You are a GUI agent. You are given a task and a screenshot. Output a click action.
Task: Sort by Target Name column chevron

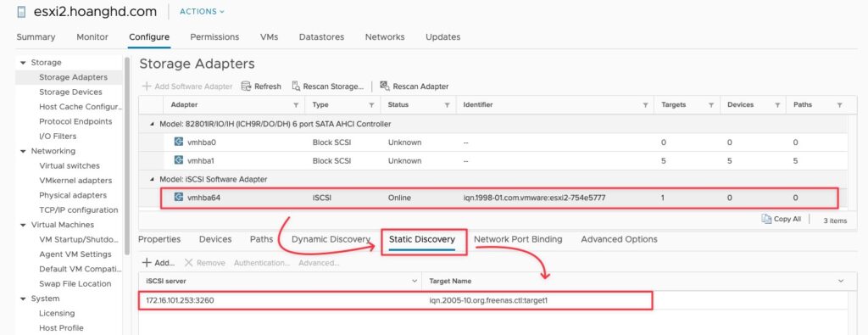coord(842,282)
